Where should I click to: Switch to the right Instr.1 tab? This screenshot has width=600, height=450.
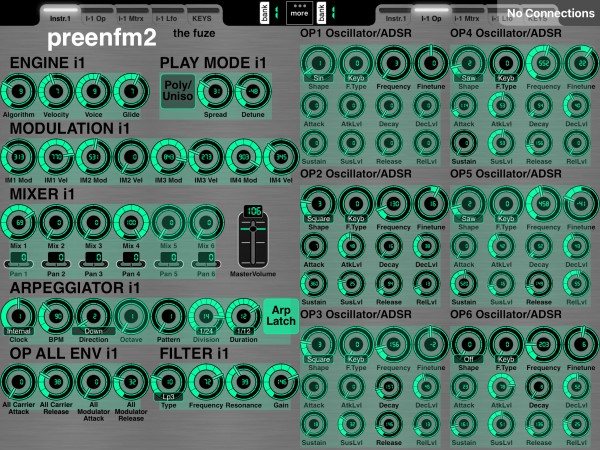click(x=395, y=15)
